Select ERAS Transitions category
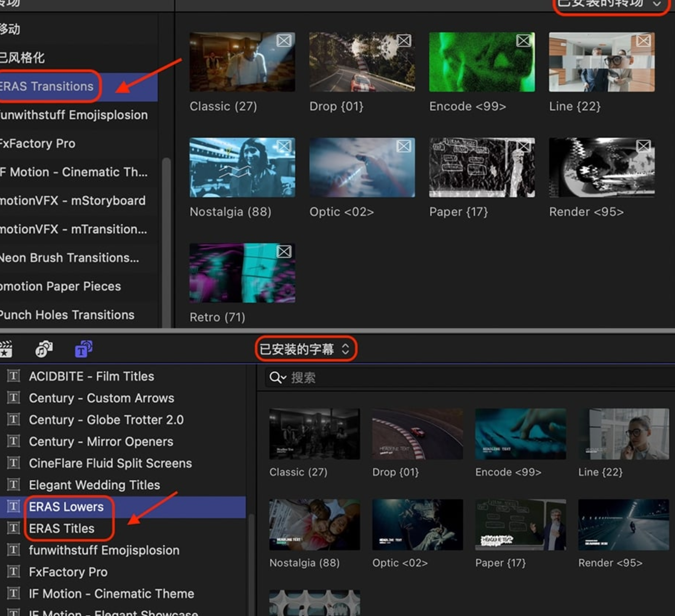 tap(79, 86)
